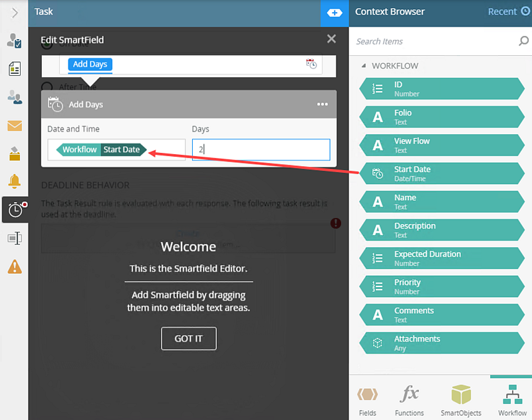The image size is (532, 420).
Task: Switch to the SmartObjects tab
Action: [461, 400]
